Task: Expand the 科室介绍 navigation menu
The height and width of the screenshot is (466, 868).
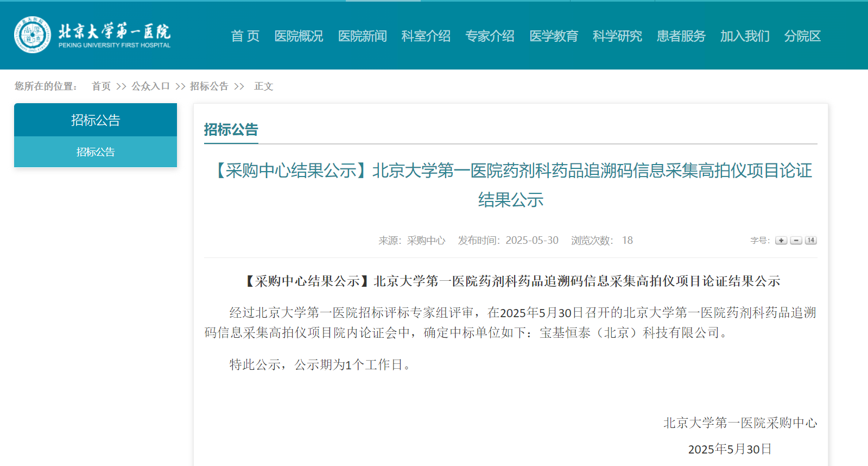Action: [426, 36]
